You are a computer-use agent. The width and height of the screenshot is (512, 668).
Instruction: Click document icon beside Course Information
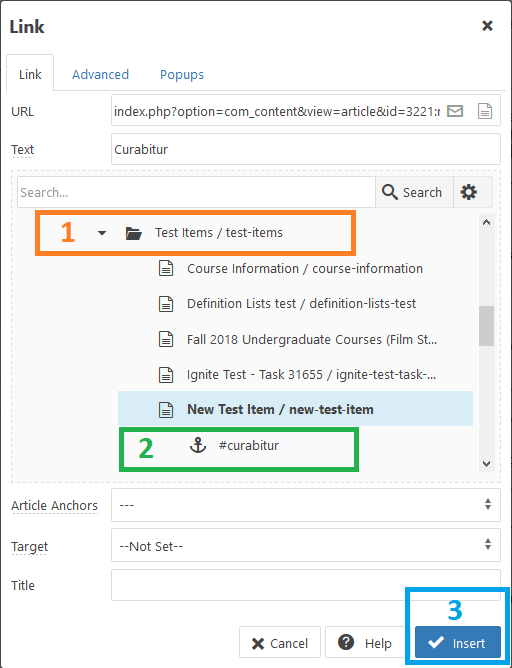166,269
